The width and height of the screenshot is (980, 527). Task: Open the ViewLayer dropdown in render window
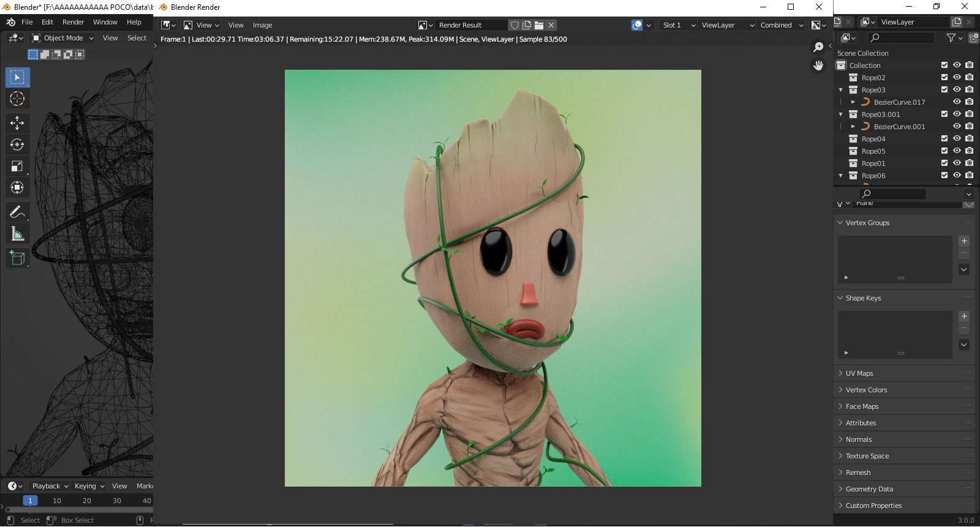point(727,25)
